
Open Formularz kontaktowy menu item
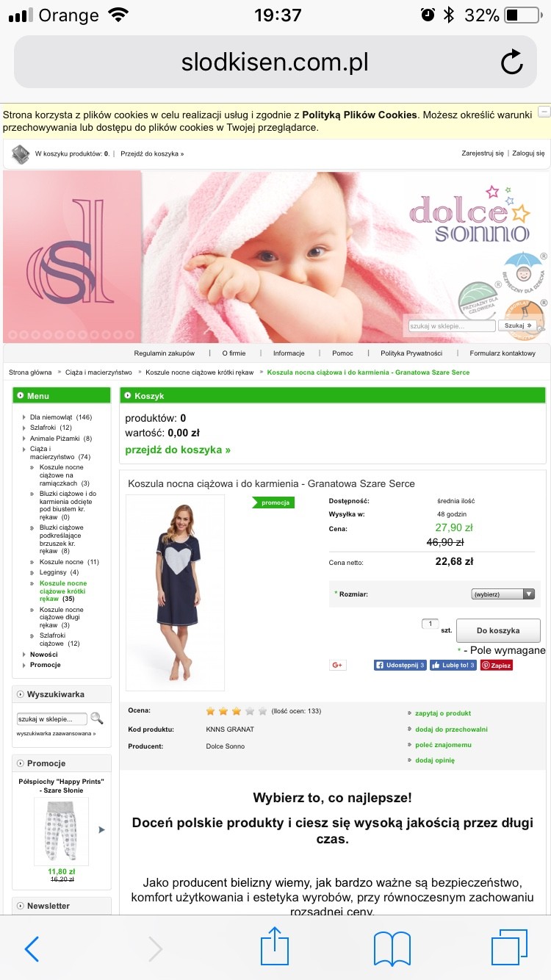coord(503,353)
